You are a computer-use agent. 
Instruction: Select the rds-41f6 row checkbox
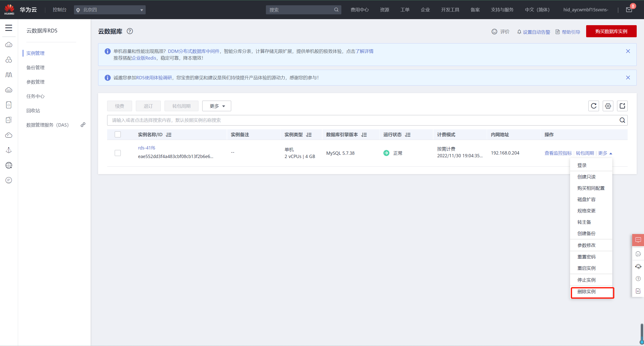pyautogui.click(x=118, y=153)
